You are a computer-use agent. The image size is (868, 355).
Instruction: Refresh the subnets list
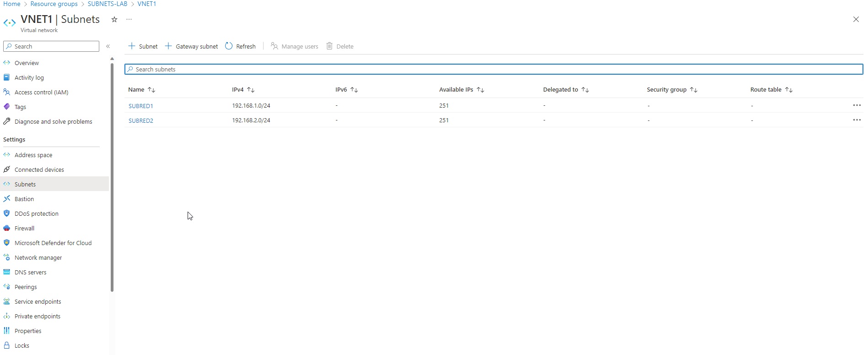coord(240,46)
